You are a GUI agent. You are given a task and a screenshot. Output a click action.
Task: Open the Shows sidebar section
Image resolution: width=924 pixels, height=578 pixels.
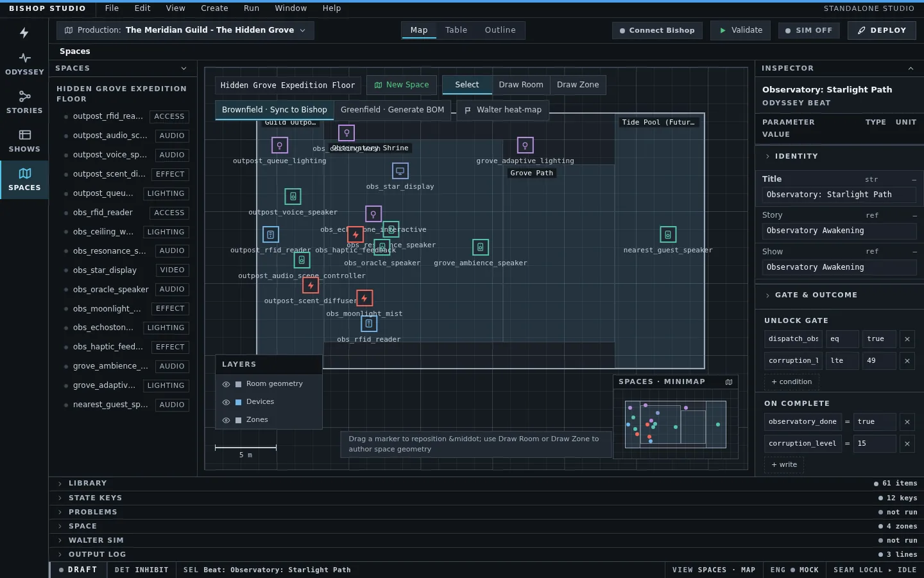tap(24, 141)
